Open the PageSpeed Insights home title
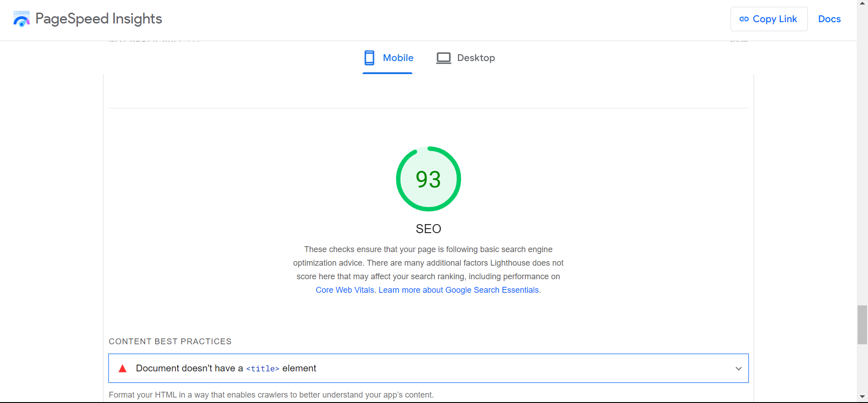Screen dimensions: 868x403 click(x=99, y=19)
